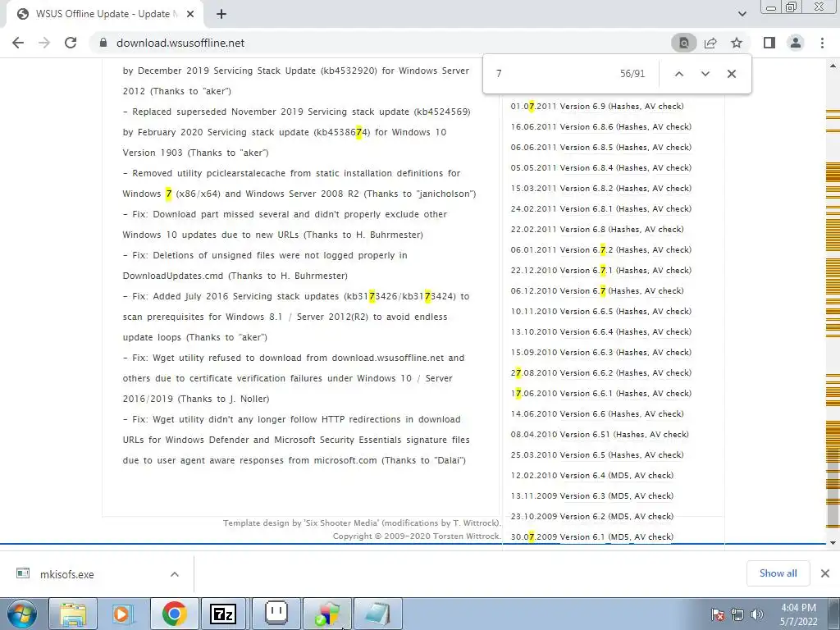
Task: Click Show all downloads
Action: (778, 573)
